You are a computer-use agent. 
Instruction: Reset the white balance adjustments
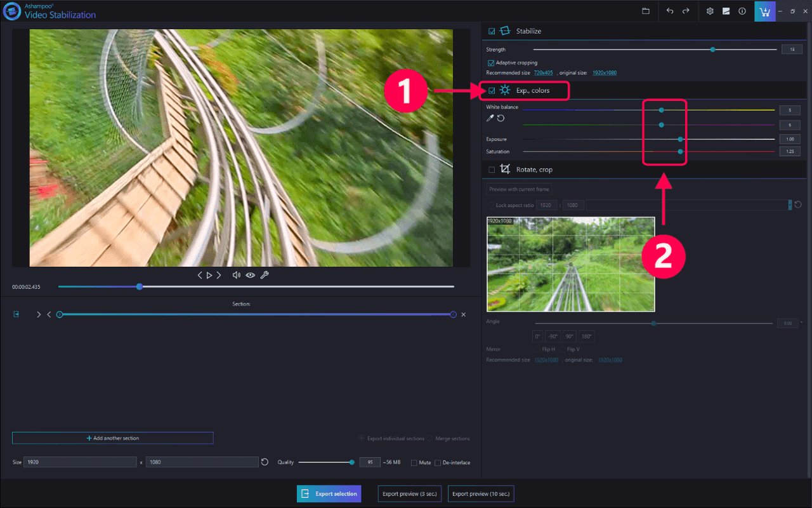tap(501, 118)
